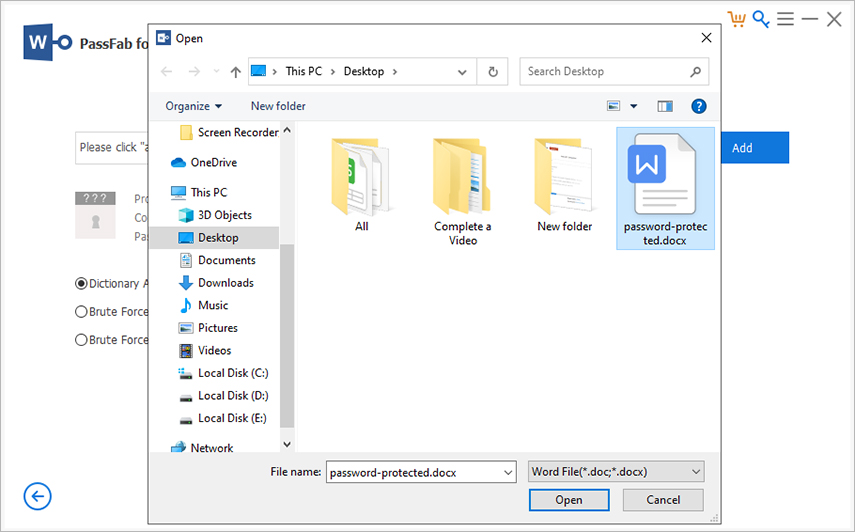Click the back arrow circle in PassFab window

(37, 496)
